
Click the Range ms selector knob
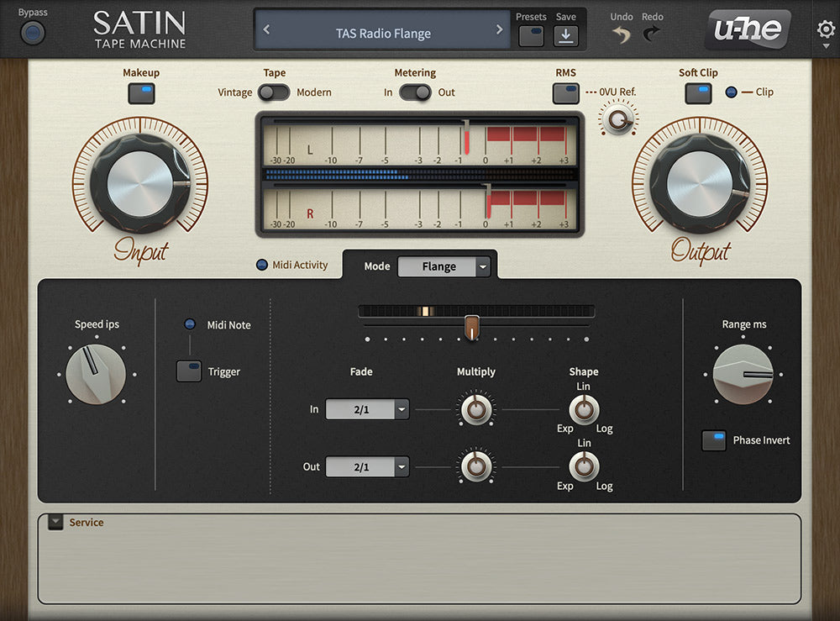pyautogui.click(x=743, y=374)
